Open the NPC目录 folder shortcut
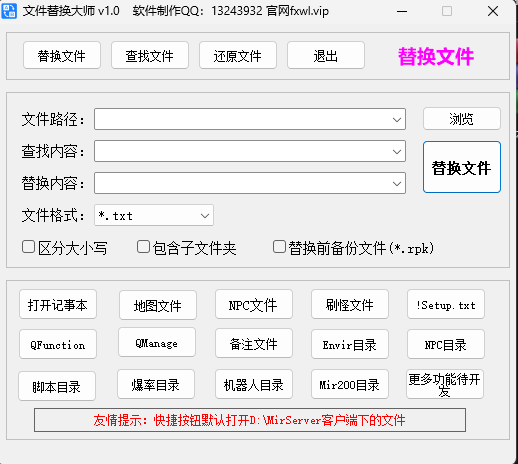Viewport: 518px width, 464px height. coord(446,344)
